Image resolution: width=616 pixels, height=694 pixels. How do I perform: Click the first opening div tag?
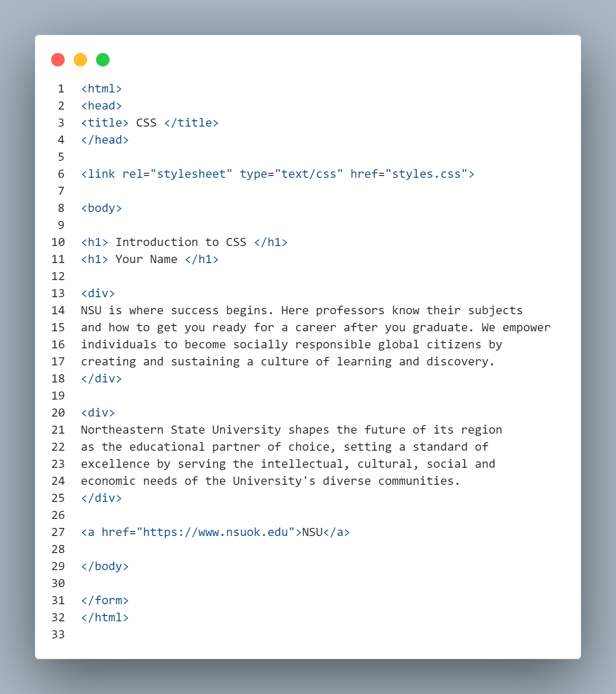[x=98, y=294]
